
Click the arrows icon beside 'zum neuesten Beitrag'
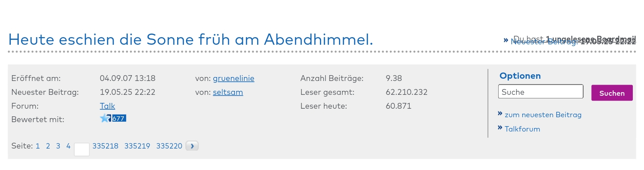[500, 114]
